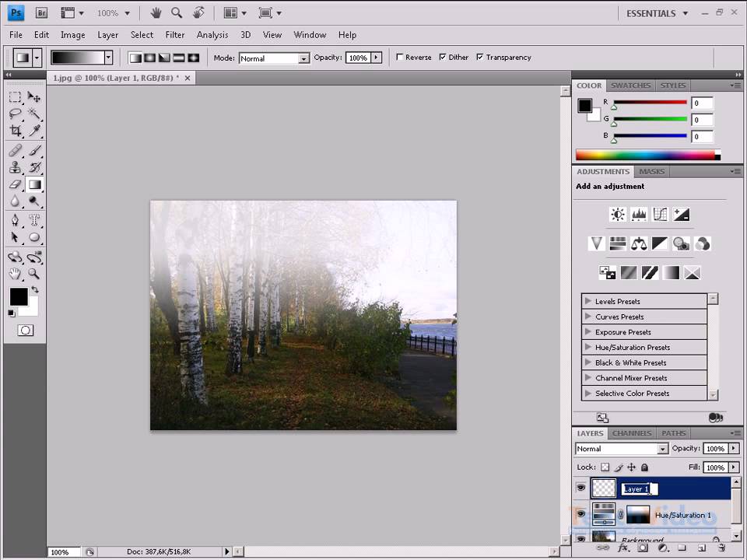This screenshot has height=560, width=747.
Task: Select the Type tool
Action: pos(33,220)
